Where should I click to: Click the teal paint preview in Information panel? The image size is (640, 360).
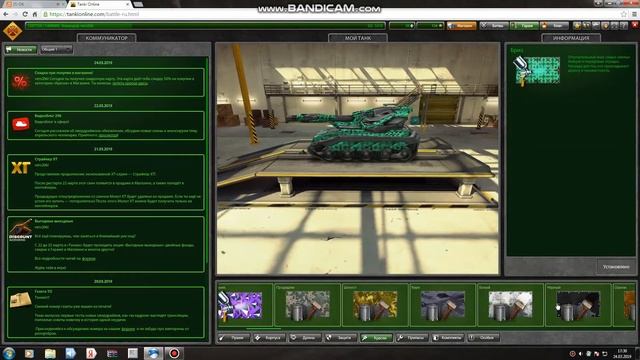(536, 70)
